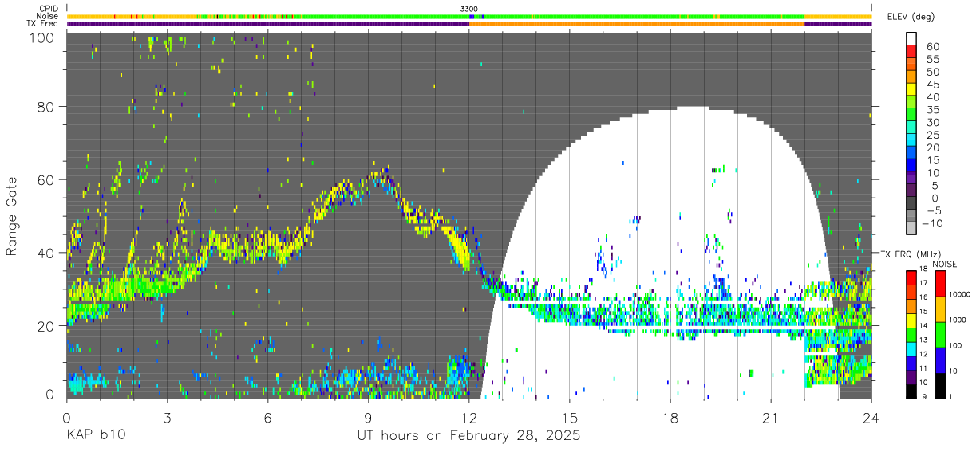This screenshot has height=452, width=980.
Task: Click the '18' TX frequency tick
Action: [924, 269]
